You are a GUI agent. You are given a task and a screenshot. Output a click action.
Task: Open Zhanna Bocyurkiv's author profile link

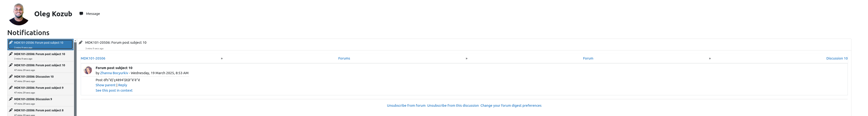point(114,73)
